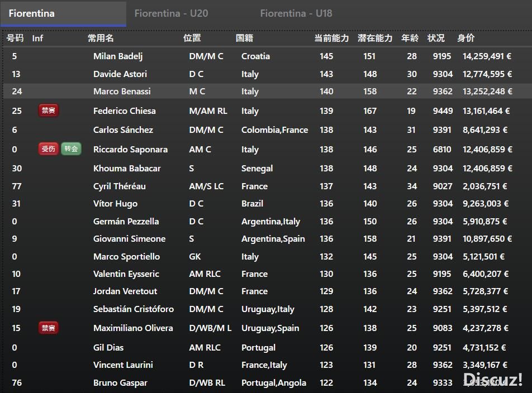
Task: Select player Marco Sportiello
Action: click(126, 256)
